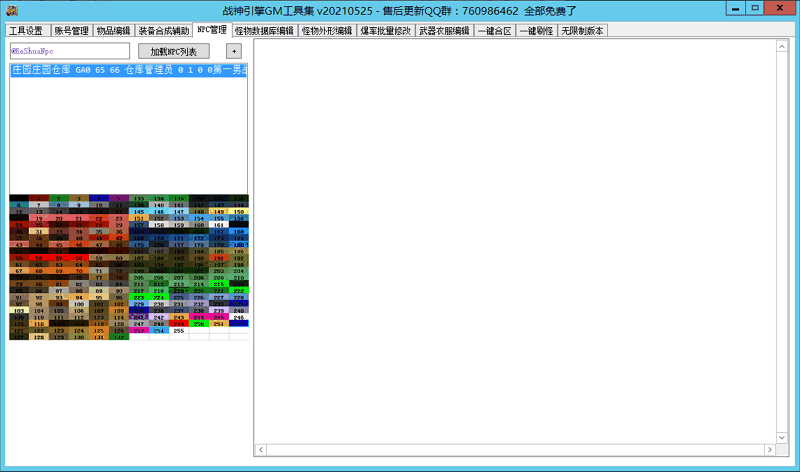Open the 怪物外形编辑 tab
Viewport: 800px width, 472px height.
[327, 31]
